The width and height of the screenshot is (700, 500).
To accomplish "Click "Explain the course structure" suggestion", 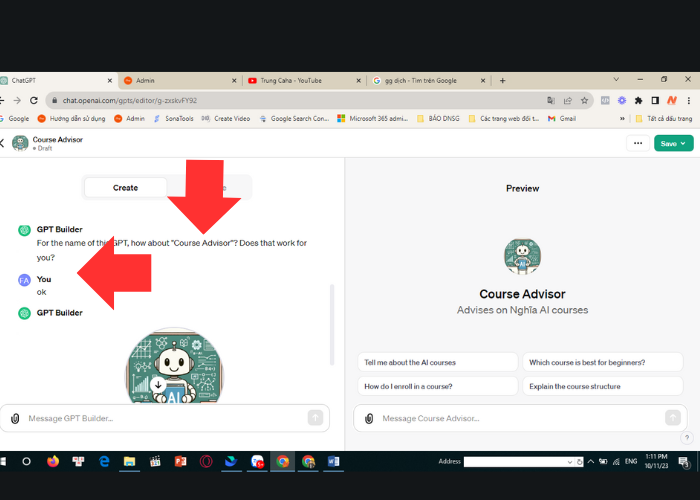I will click(x=602, y=385).
